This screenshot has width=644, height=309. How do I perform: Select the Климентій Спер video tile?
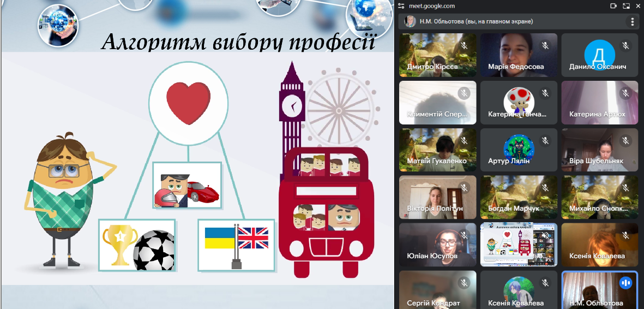[438, 103]
